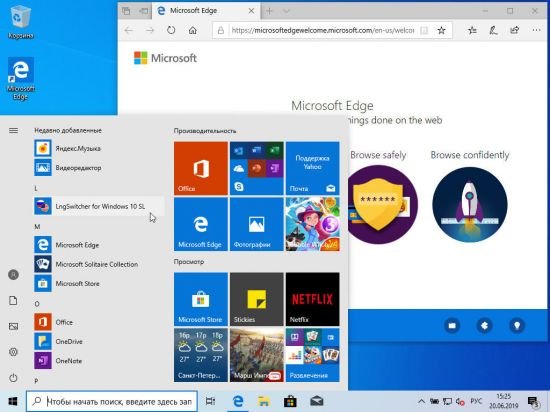
Task: Open the Марш Империй game tile
Action: [x=257, y=355]
